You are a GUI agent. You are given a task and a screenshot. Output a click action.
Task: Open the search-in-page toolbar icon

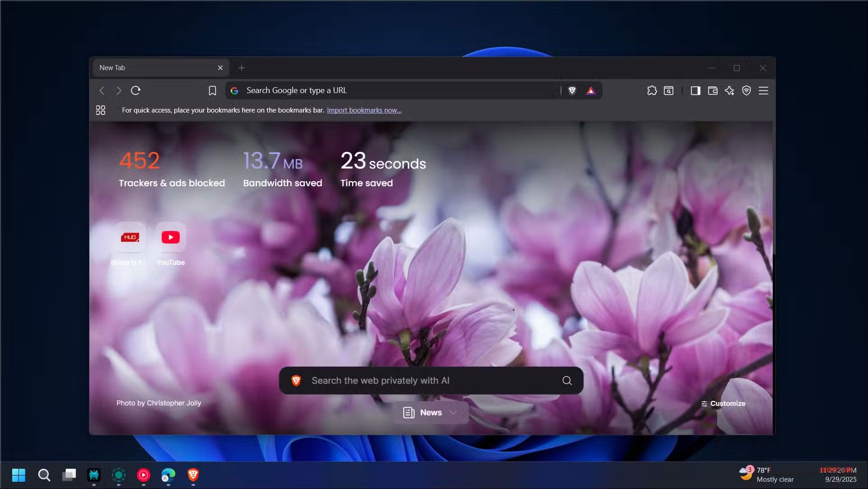[x=668, y=90]
